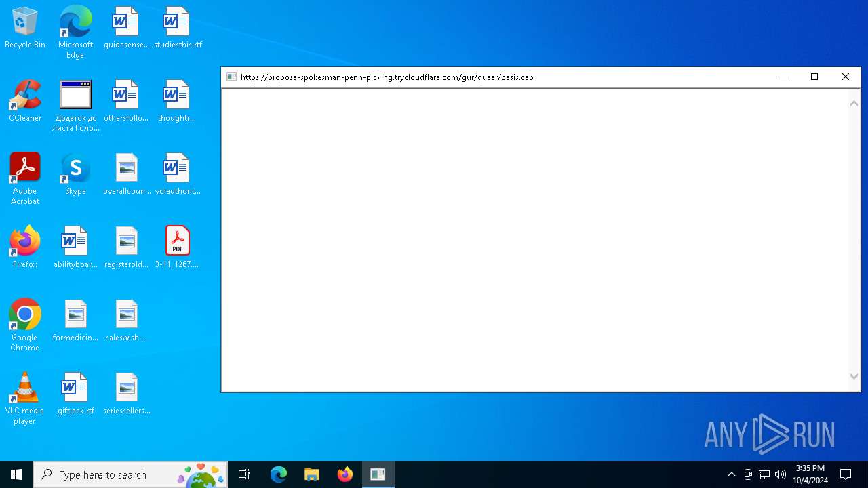
Task: Click the scroll down arrow in basis.cab window
Action: pyautogui.click(x=854, y=376)
